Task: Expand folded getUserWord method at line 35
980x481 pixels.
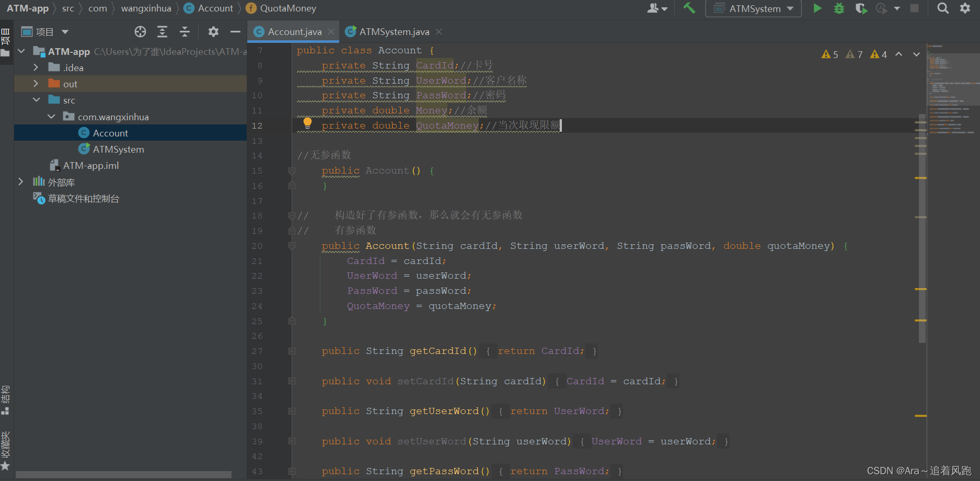Action: point(292,411)
